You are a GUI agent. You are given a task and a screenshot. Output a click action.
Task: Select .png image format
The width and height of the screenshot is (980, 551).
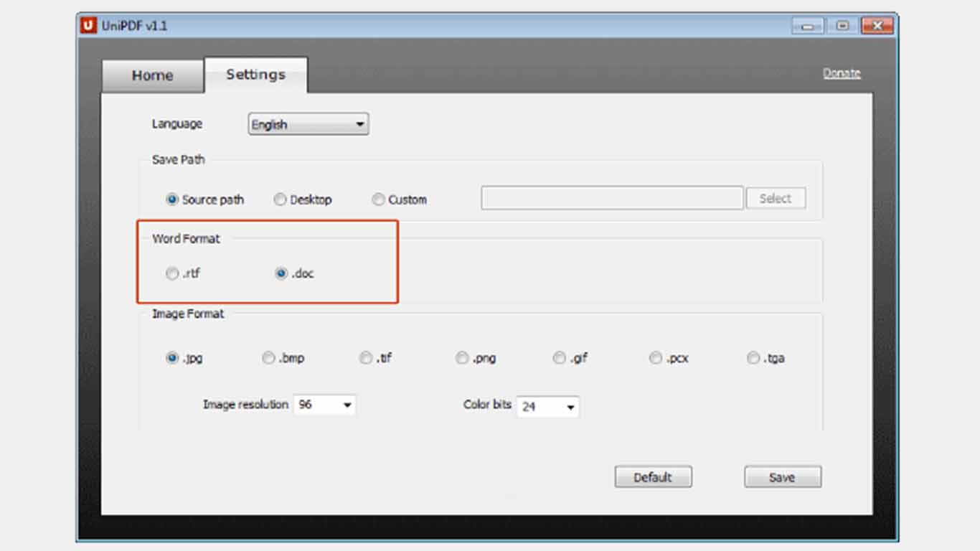pyautogui.click(x=476, y=358)
